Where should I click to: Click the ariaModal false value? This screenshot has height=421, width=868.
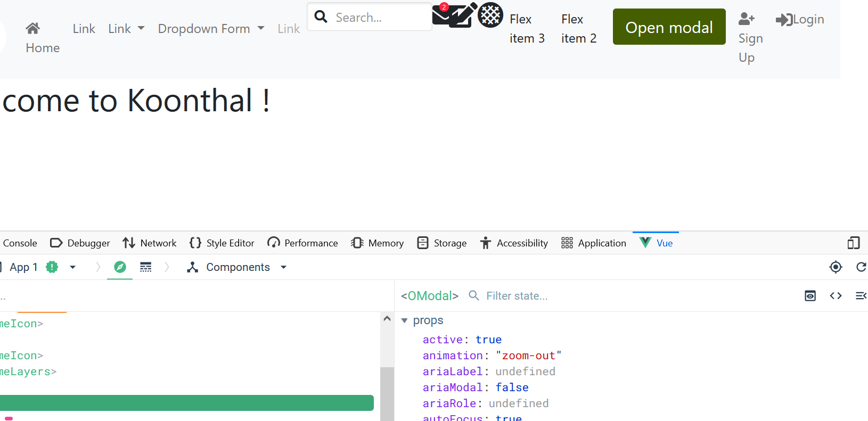pyautogui.click(x=512, y=387)
